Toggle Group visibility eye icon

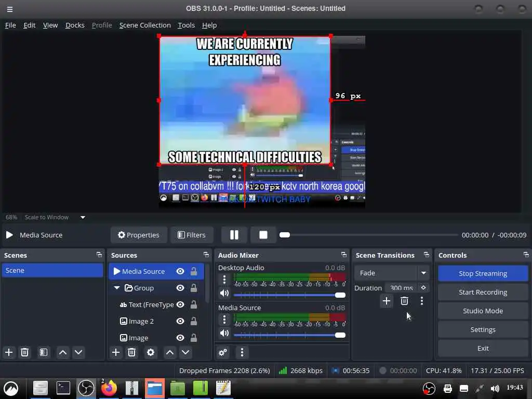click(180, 288)
